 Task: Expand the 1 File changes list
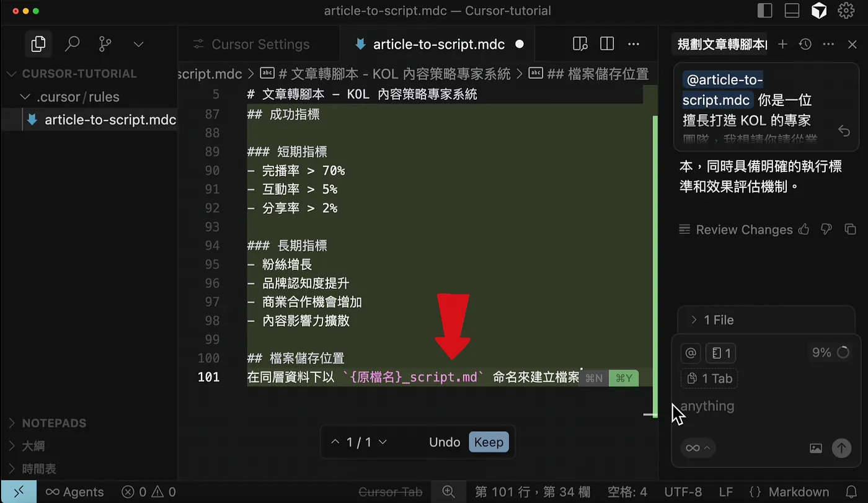click(766, 320)
